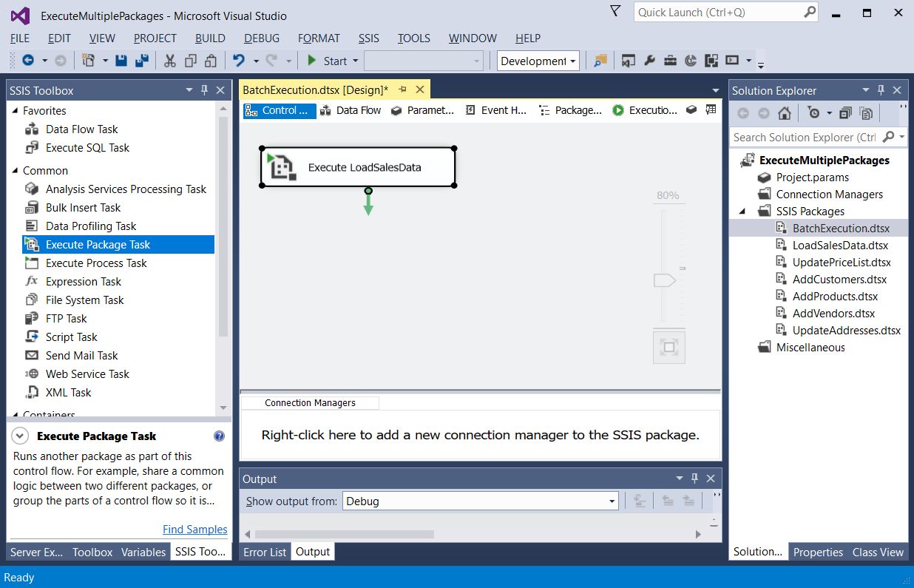This screenshot has width=914, height=588.
Task: Toggle pin on Solution Explorer panel
Action: click(881, 90)
